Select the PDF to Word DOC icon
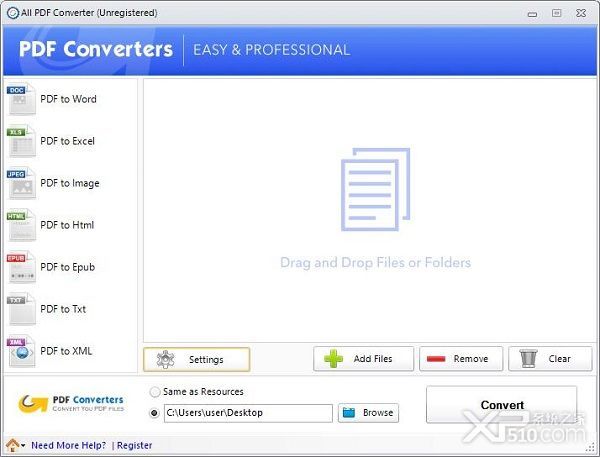 (22, 99)
